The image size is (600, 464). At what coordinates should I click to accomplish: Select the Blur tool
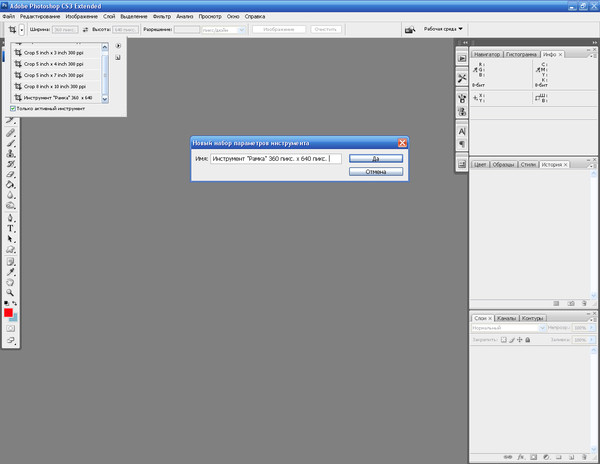10,195
